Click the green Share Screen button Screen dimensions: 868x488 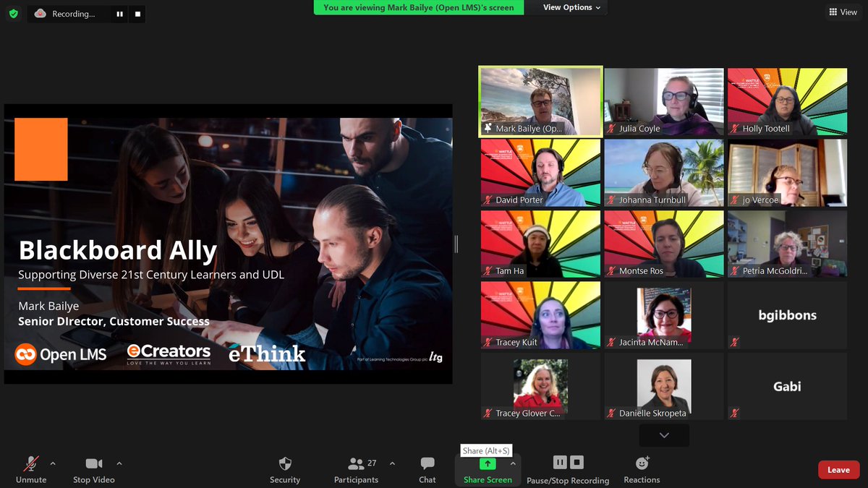point(488,469)
